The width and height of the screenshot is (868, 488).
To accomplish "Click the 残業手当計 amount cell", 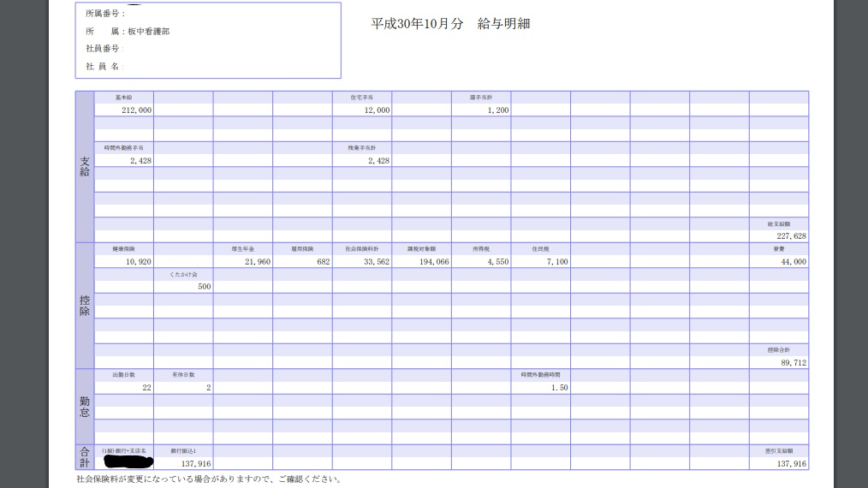I will tap(378, 161).
